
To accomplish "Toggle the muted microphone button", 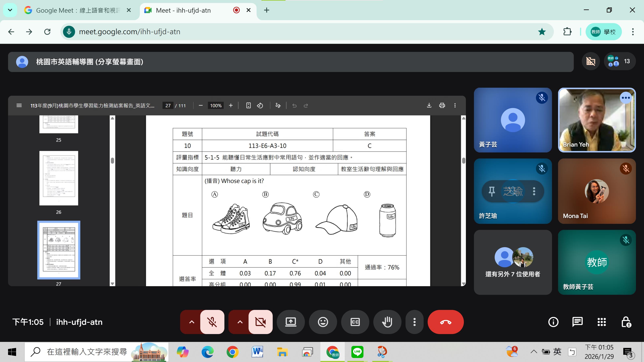I will pyautogui.click(x=212, y=322).
